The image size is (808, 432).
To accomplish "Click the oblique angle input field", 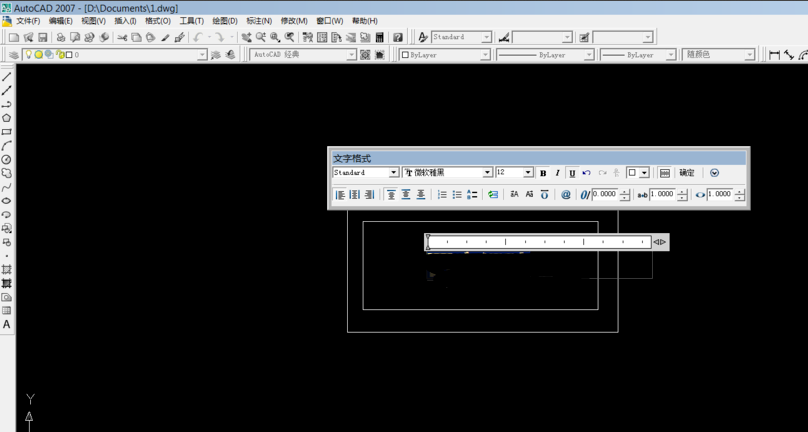I will click(605, 195).
